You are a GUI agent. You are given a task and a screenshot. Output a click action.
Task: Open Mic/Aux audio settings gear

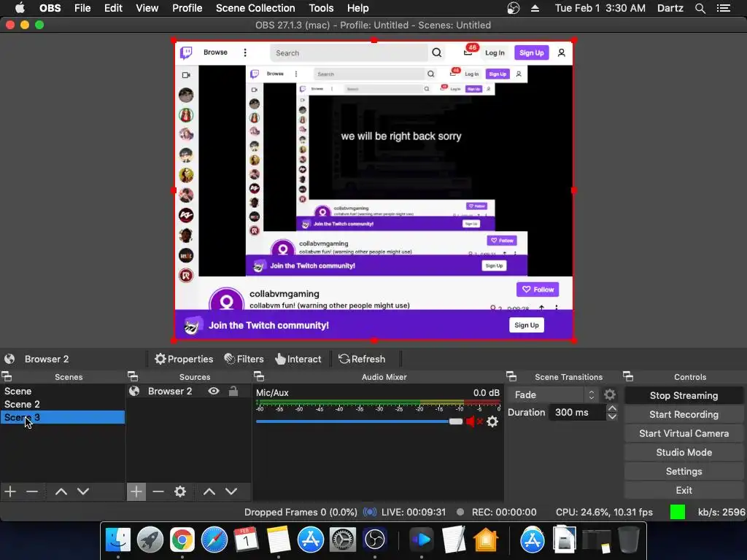pyautogui.click(x=492, y=421)
